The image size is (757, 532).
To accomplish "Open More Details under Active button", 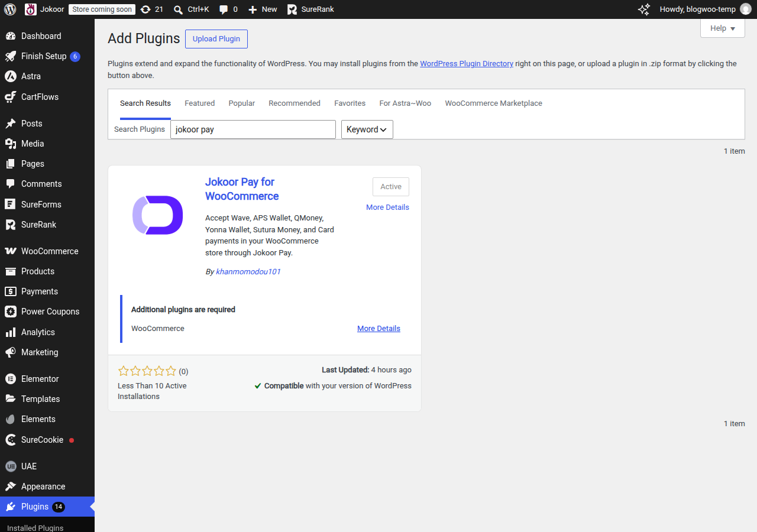I will 387,207.
